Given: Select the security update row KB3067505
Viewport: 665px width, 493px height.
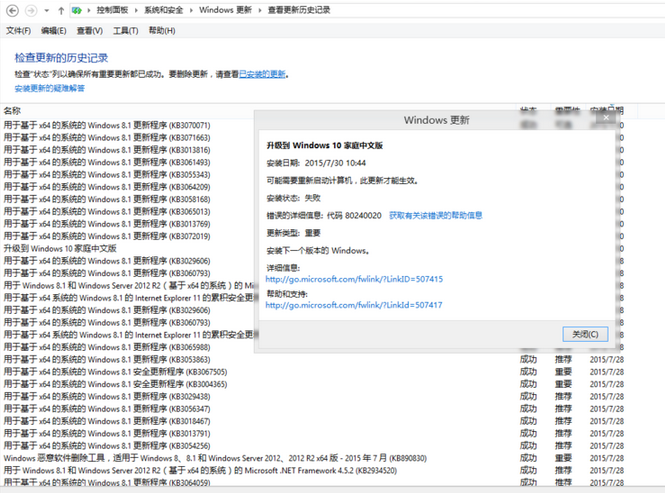Looking at the screenshot, I should [313, 372].
